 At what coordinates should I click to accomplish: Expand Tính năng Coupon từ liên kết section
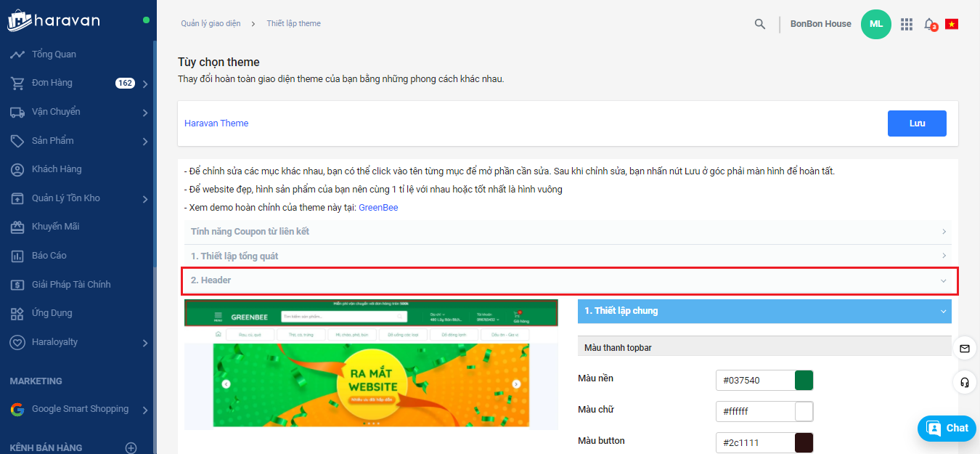568,232
